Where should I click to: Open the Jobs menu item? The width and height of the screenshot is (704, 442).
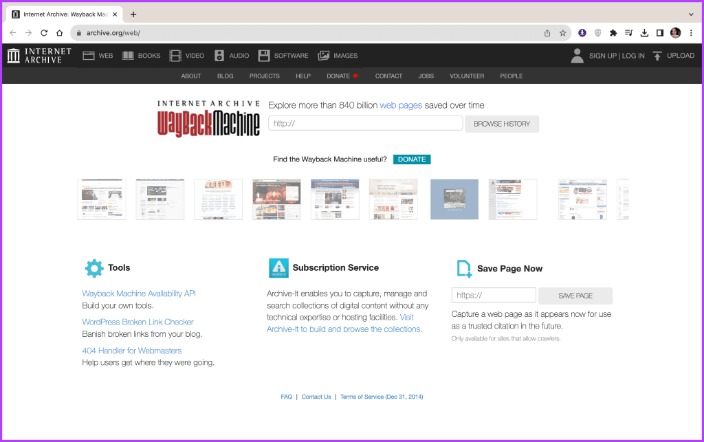click(x=426, y=76)
